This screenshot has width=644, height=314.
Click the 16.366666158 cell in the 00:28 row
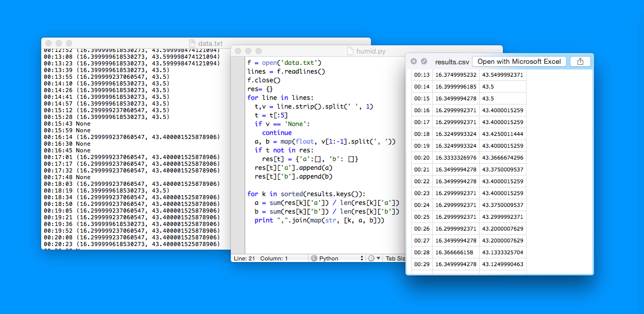click(456, 253)
